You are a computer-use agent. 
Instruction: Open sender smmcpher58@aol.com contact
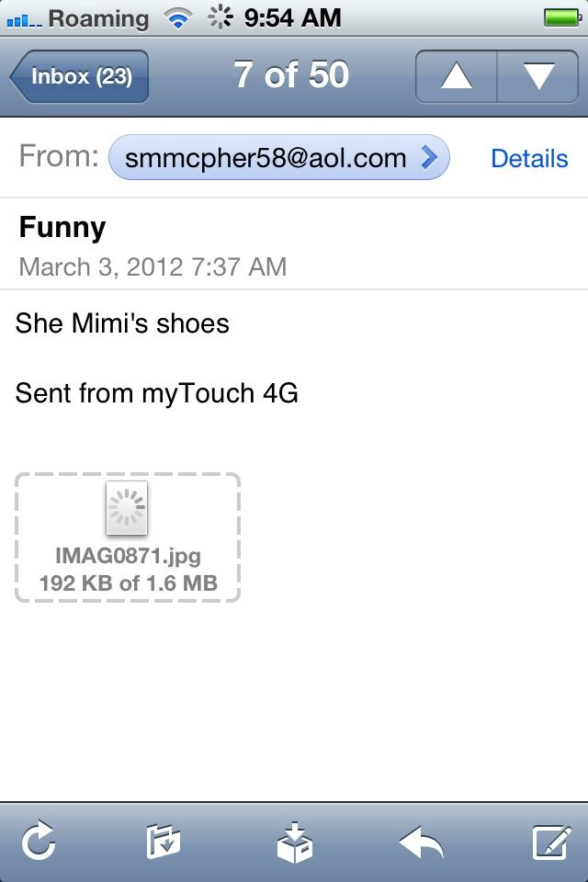pyautogui.click(x=279, y=157)
